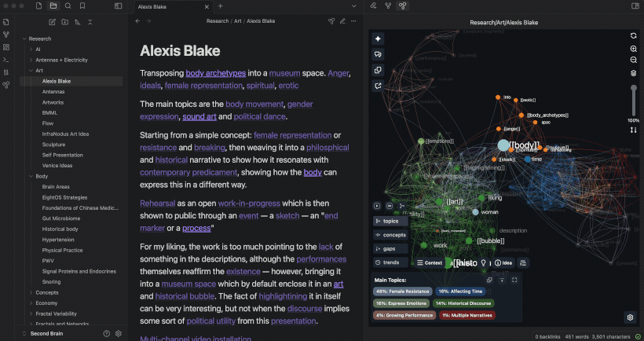Navigate back in note history
This screenshot has height=341, width=644.
137,21
